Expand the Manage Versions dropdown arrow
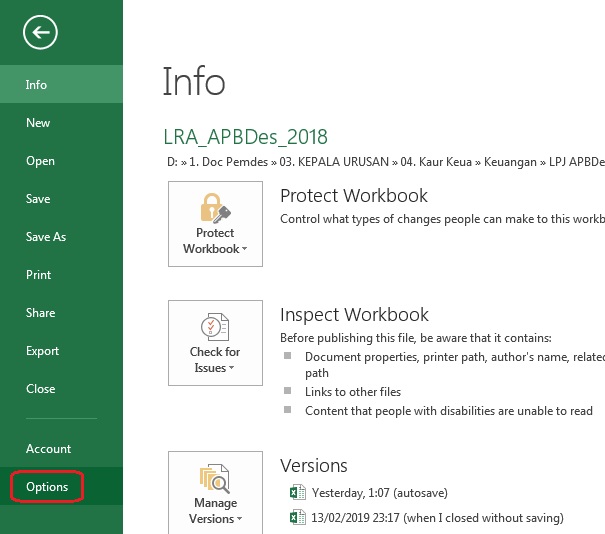This screenshot has height=534, width=605. pos(240,519)
